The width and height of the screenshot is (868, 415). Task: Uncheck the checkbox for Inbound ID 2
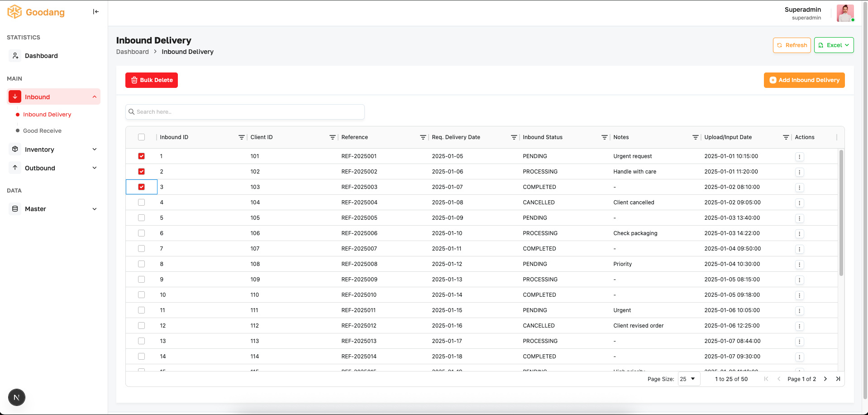click(141, 172)
